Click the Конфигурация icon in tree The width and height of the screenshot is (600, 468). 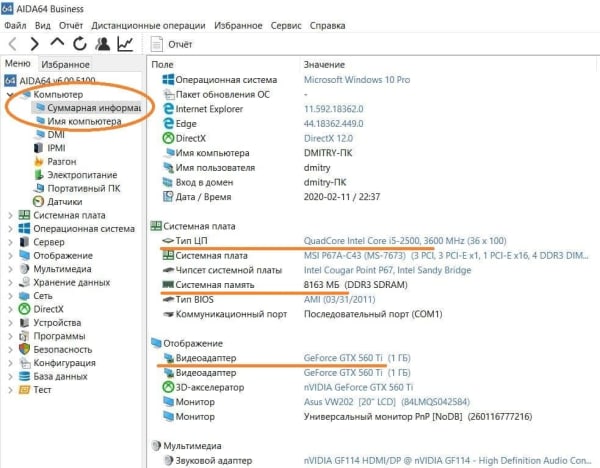[24, 363]
